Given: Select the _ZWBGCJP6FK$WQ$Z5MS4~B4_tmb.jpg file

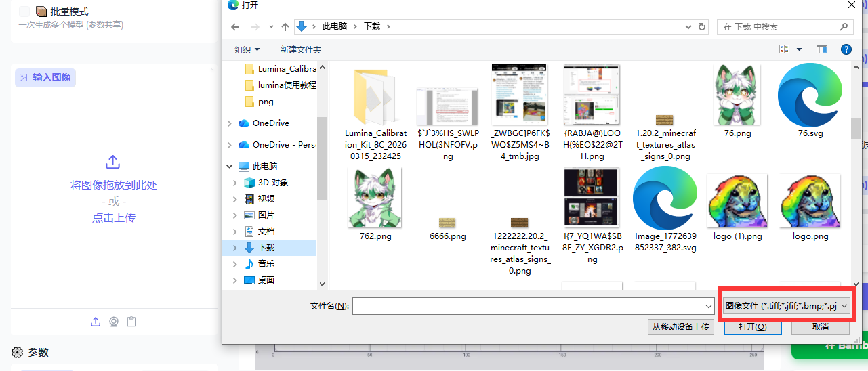Looking at the screenshot, I should point(519,112).
